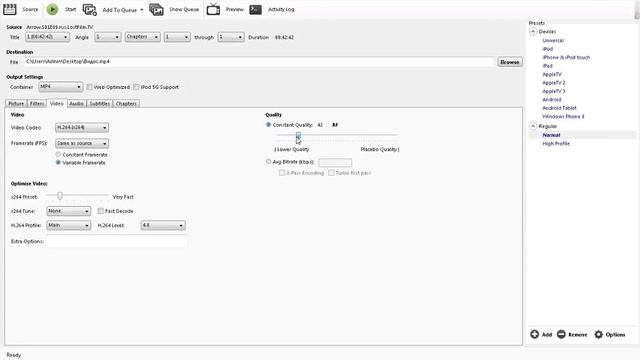
Task: Click the Avg Bitrate kbps field
Action: point(335,162)
